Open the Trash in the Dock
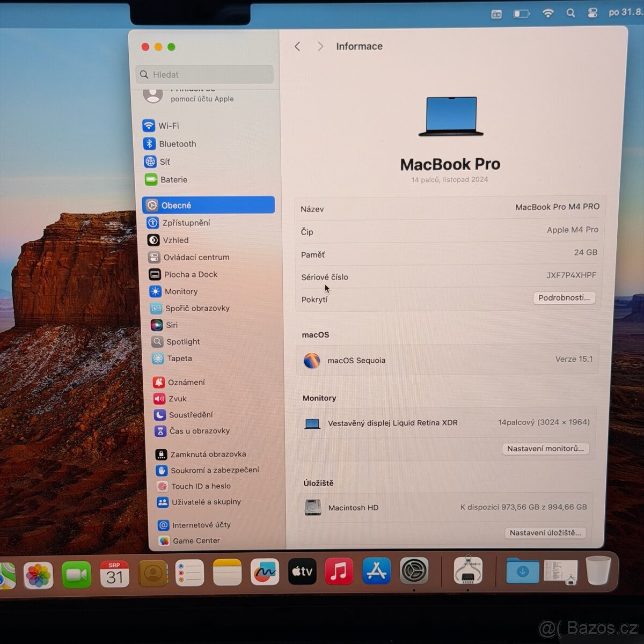The height and width of the screenshot is (644, 644). tap(598, 570)
